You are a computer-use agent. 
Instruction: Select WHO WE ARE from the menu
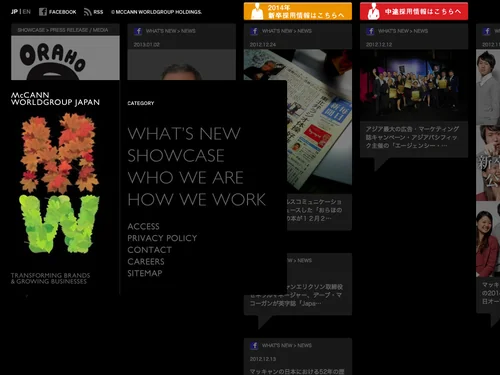[x=186, y=177]
